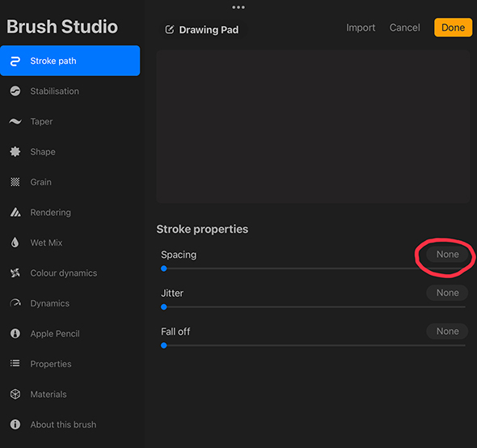Click the Taper wave icon
Image resolution: width=477 pixels, height=448 pixels.
pos(15,121)
